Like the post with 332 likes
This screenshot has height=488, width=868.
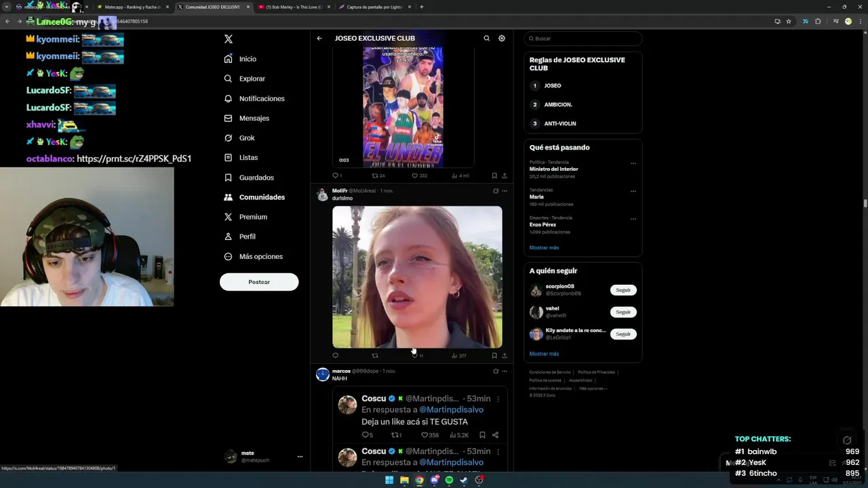(419, 176)
